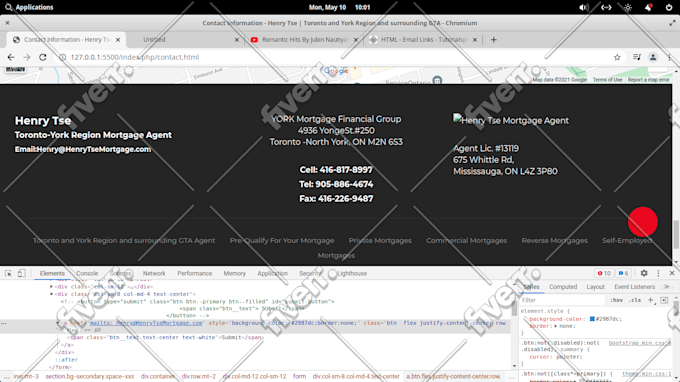680x382 pixels.
Task: Click the red circular floating button
Action: tap(643, 222)
